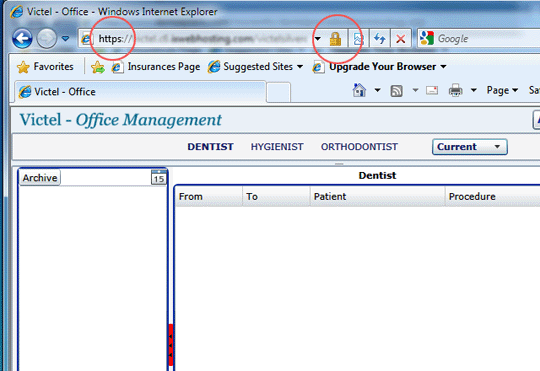Click the Upgrade Your Browser page icon
This screenshot has width=540, height=371.
pyautogui.click(x=318, y=67)
